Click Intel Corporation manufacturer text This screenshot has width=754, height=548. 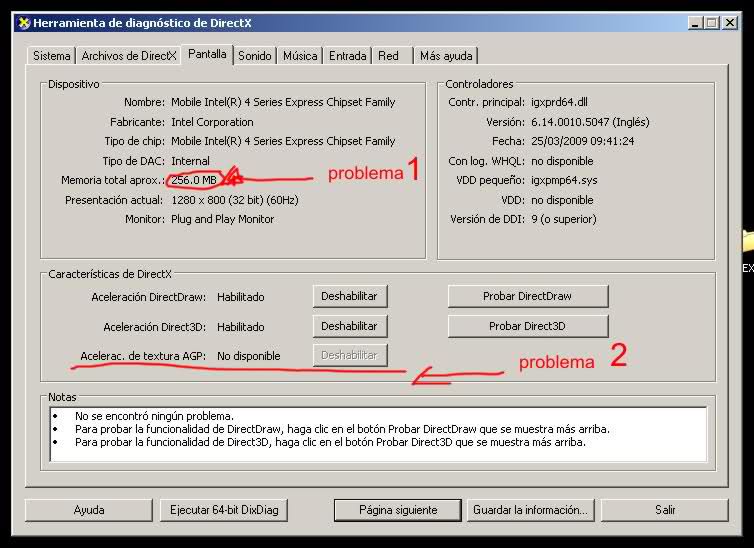pos(212,122)
